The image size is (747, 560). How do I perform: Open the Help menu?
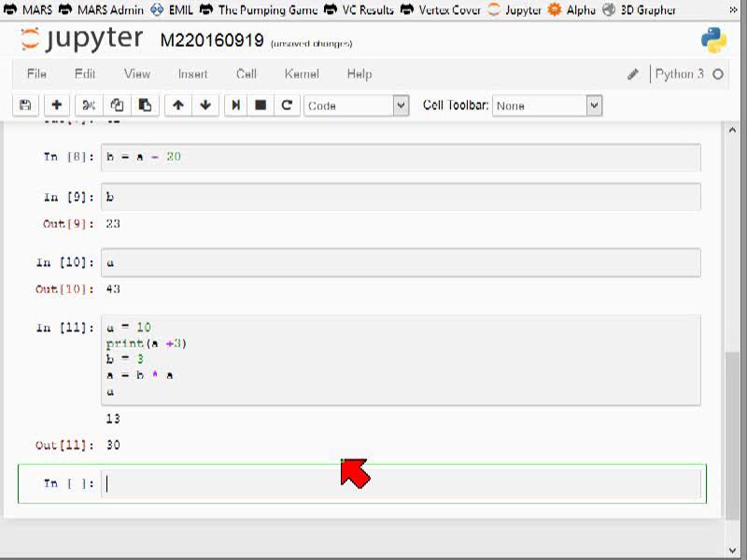coord(359,75)
